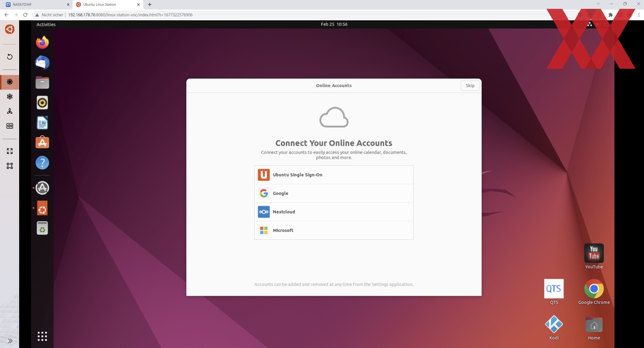Launch Thunderbird Mail from the dock
The width and height of the screenshot is (644, 348).
pos(42,63)
